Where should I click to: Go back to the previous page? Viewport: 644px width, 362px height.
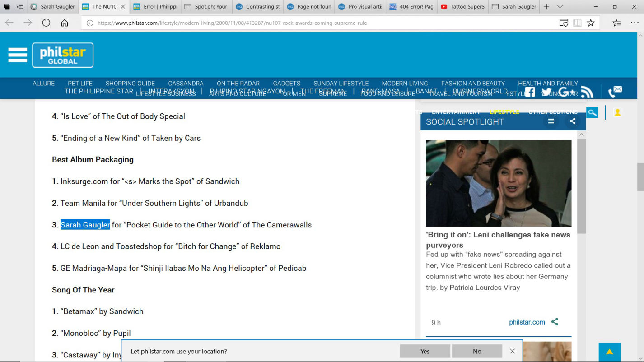[9, 23]
